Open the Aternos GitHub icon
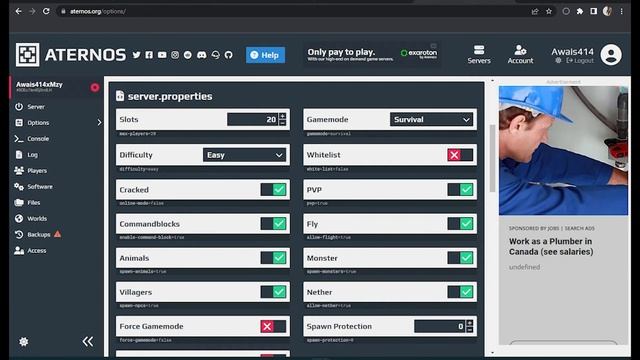The image size is (640, 360). tap(229, 55)
